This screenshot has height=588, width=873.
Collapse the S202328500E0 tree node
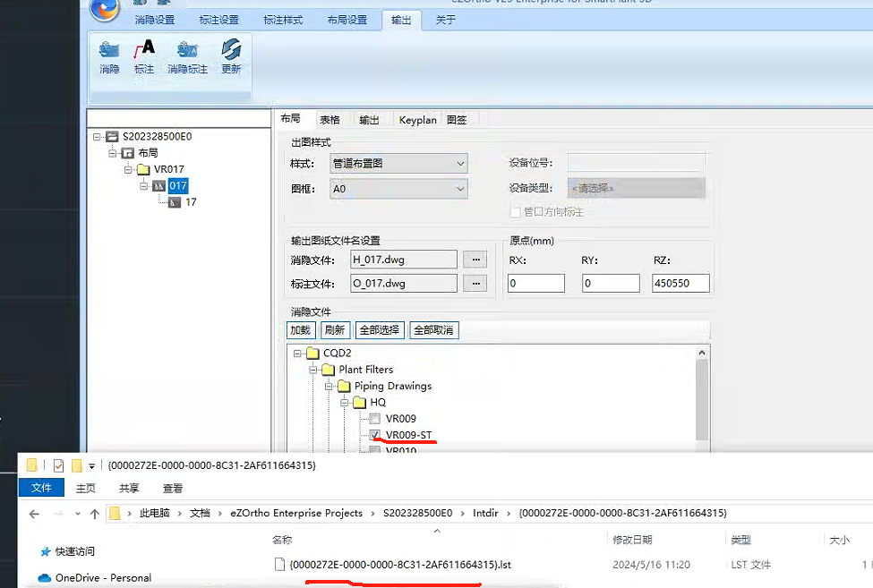pyautogui.click(x=97, y=137)
